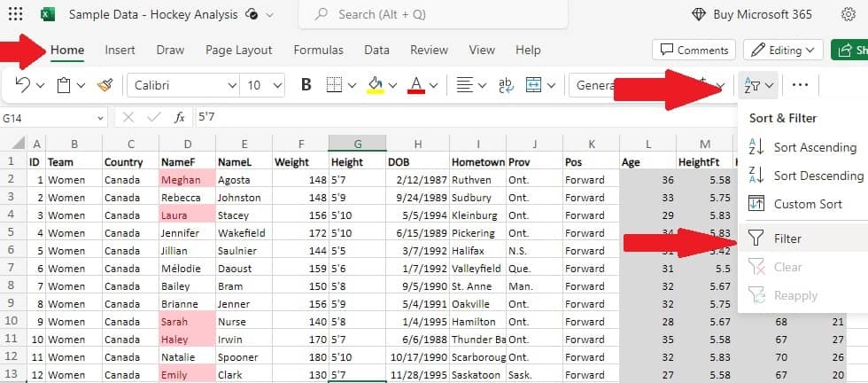Open the Formulas tab

click(318, 50)
